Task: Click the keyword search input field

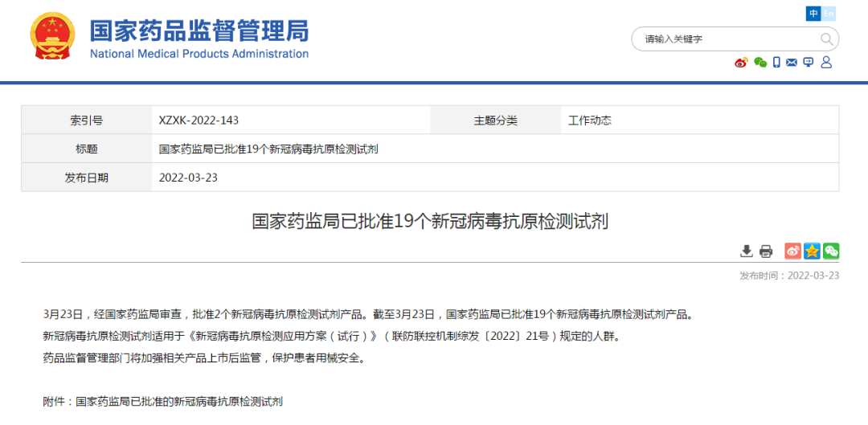Action: (723, 39)
